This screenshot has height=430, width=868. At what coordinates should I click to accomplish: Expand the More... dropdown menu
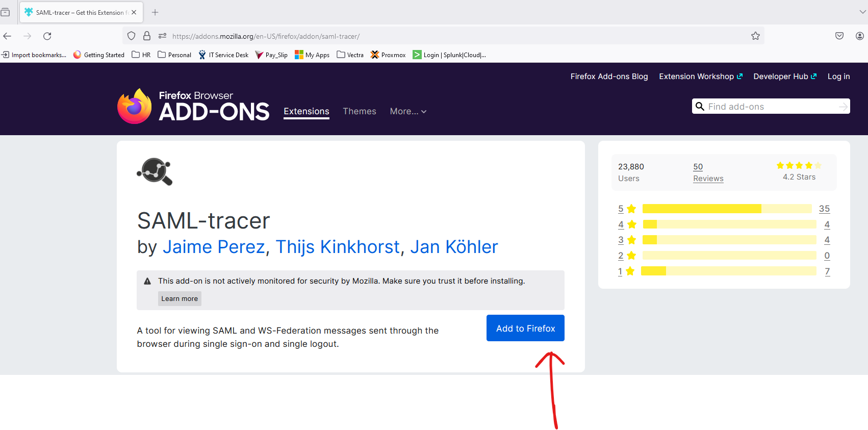coord(407,111)
